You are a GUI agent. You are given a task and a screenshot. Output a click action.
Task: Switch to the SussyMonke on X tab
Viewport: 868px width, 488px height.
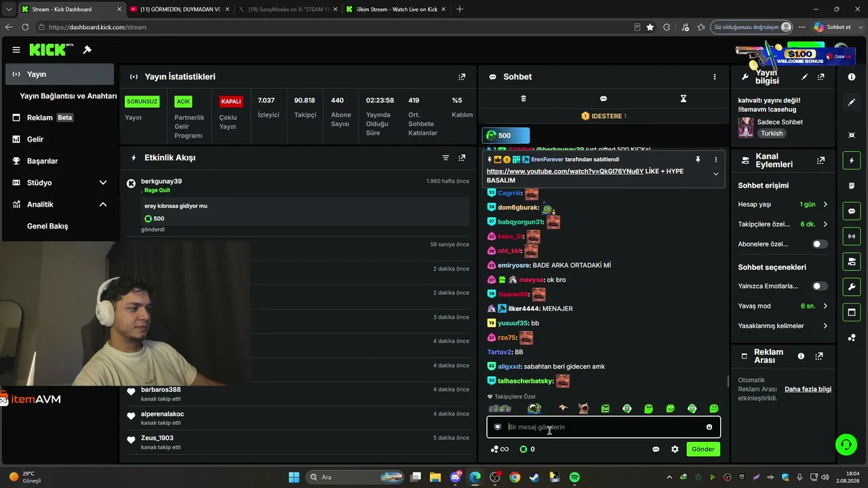(x=288, y=9)
